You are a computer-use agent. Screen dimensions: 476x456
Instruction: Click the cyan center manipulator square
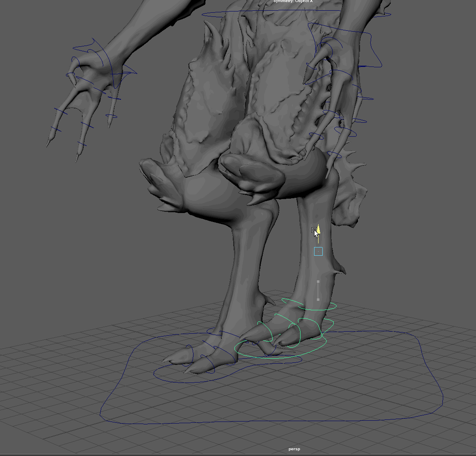tap(318, 251)
